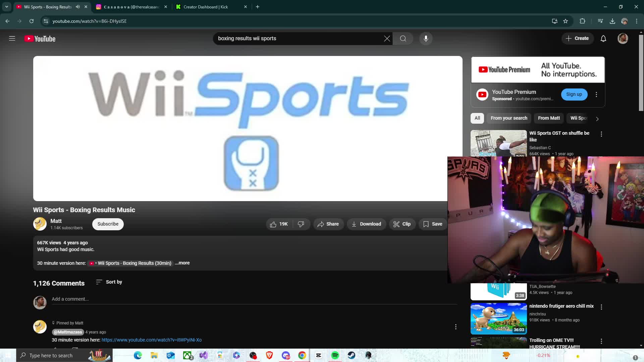
Task: Click the Clip scissors button
Action: [402, 224]
